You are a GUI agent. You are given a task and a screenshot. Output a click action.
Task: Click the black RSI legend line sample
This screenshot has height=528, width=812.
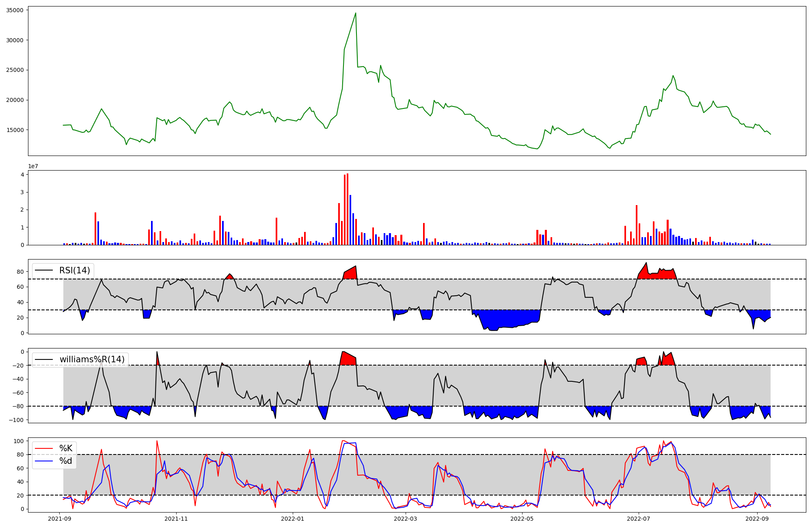point(44,270)
